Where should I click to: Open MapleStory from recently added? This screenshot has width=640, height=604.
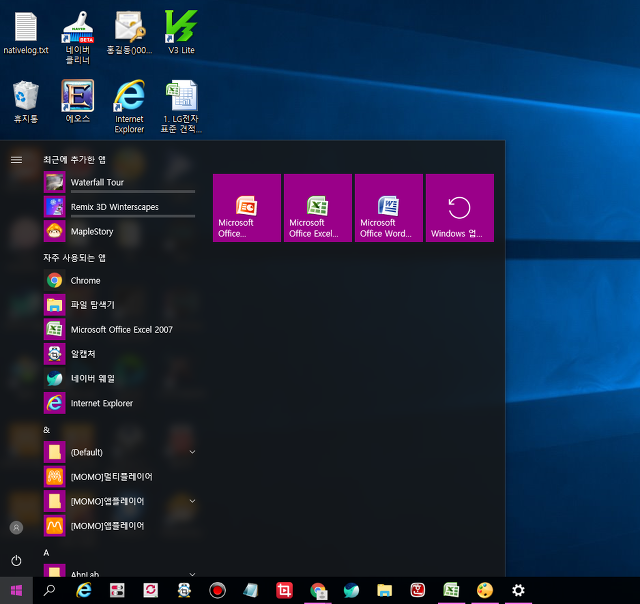pos(120,231)
